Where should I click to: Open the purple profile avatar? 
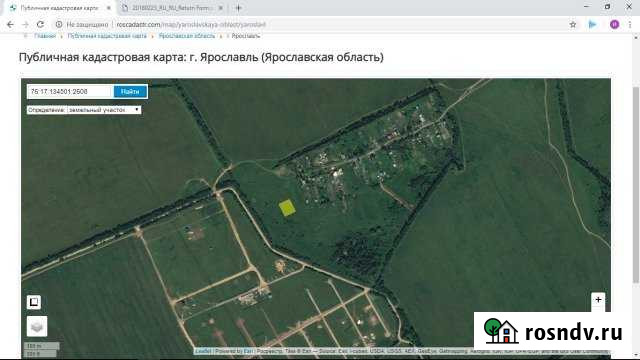tap(614, 24)
